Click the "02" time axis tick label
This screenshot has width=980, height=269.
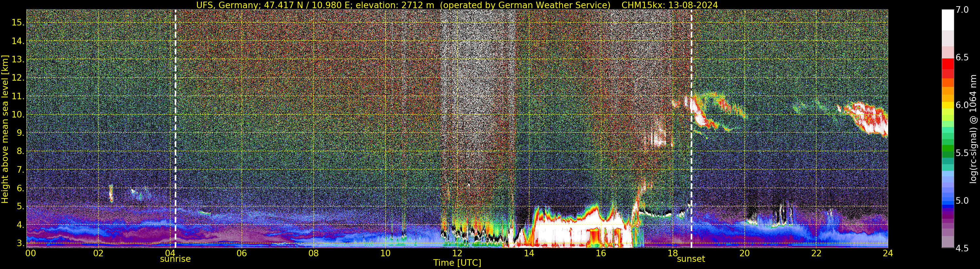coord(98,253)
